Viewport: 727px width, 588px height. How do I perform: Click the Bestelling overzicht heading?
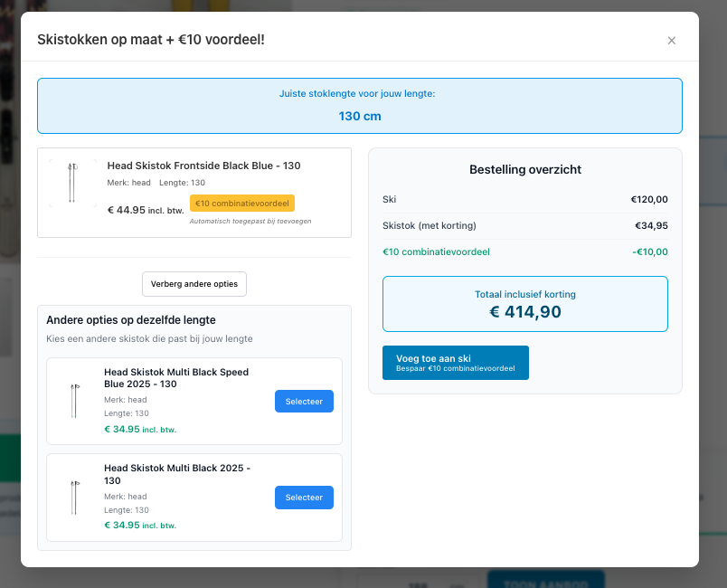524,169
